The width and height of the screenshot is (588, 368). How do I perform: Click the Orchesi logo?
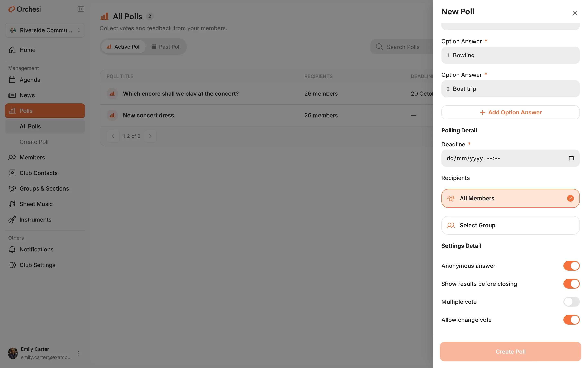tap(24, 9)
